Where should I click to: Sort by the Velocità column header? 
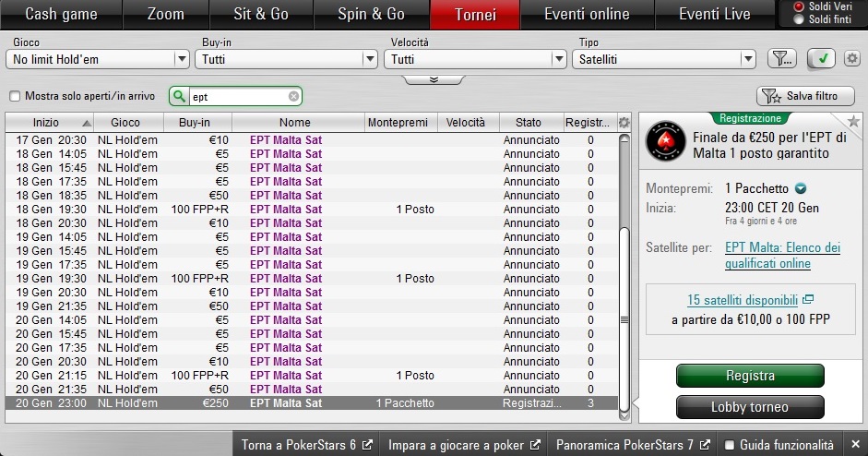[469, 123]
